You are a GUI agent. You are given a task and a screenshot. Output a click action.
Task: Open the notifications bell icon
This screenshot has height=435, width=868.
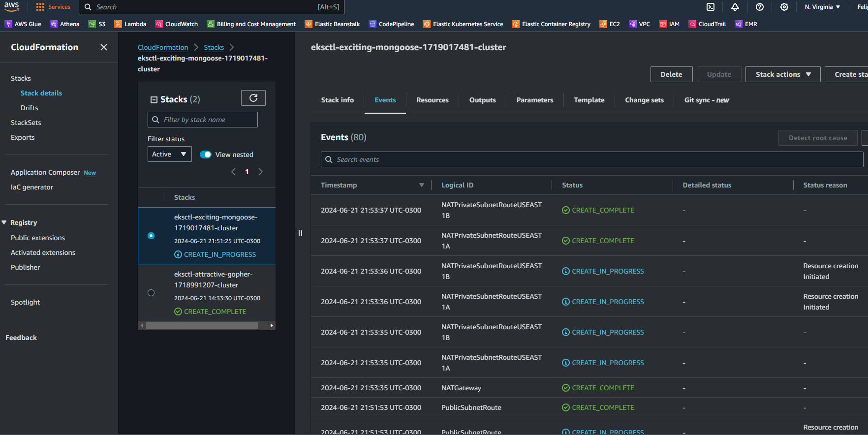click(x=735, y=7)
